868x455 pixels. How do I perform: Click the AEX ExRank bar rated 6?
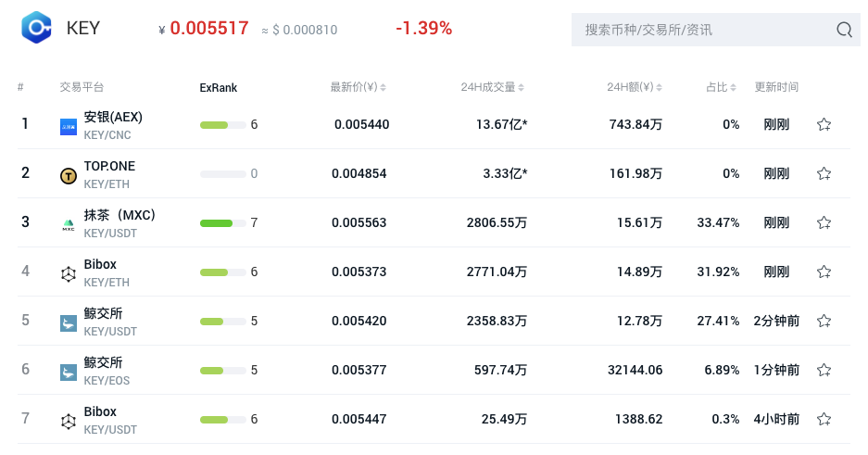pyautogui.click(x=222, y=125)
